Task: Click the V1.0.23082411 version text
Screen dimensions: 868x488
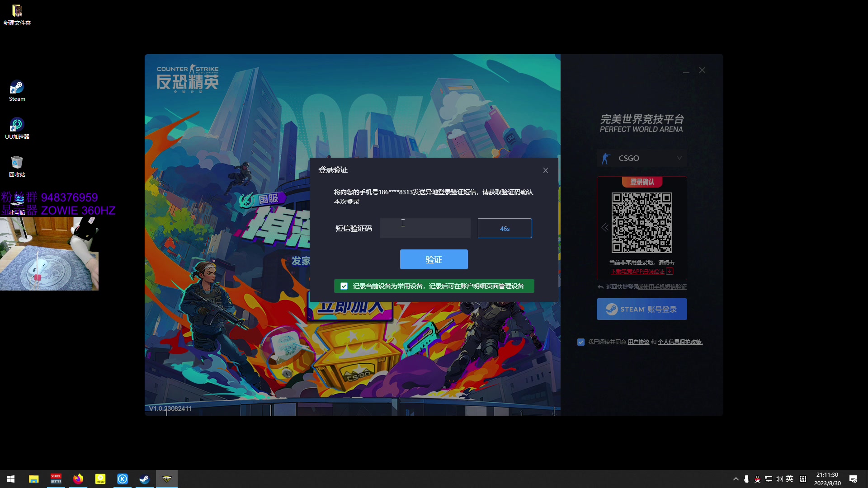Action: [x=170, y=408]
